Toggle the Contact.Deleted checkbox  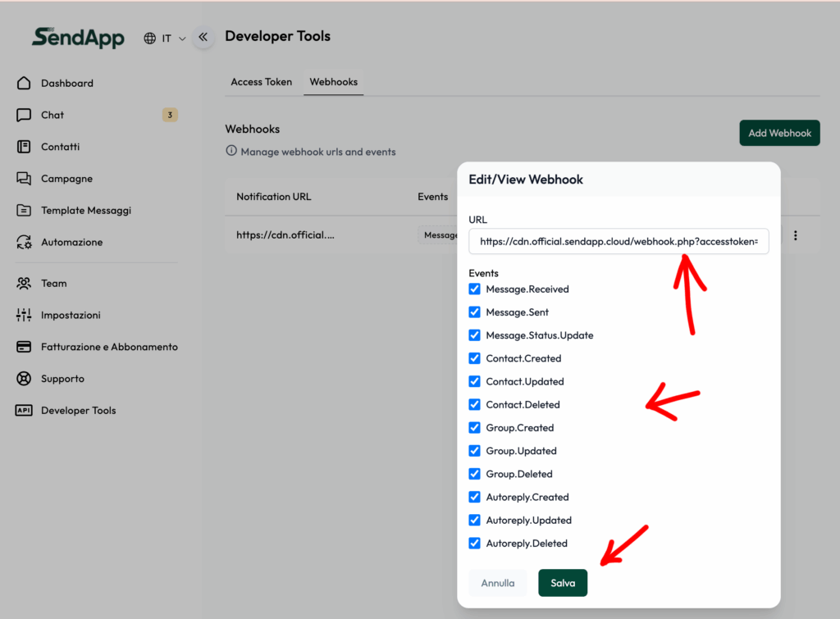[475, 404]
